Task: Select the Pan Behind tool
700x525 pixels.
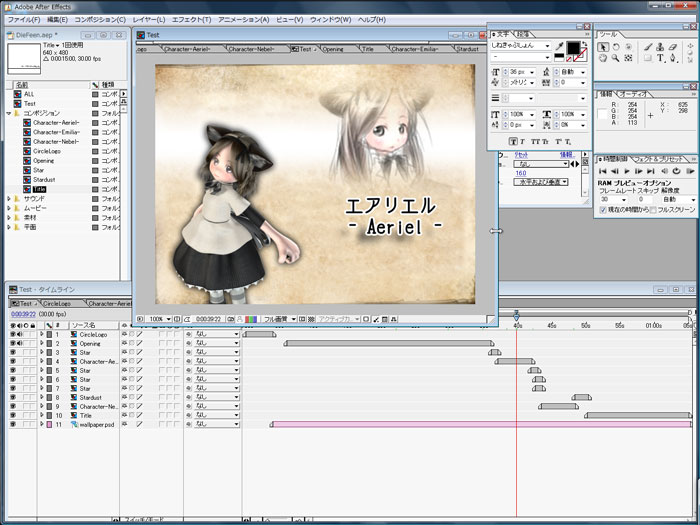Action: pos(628,58)
